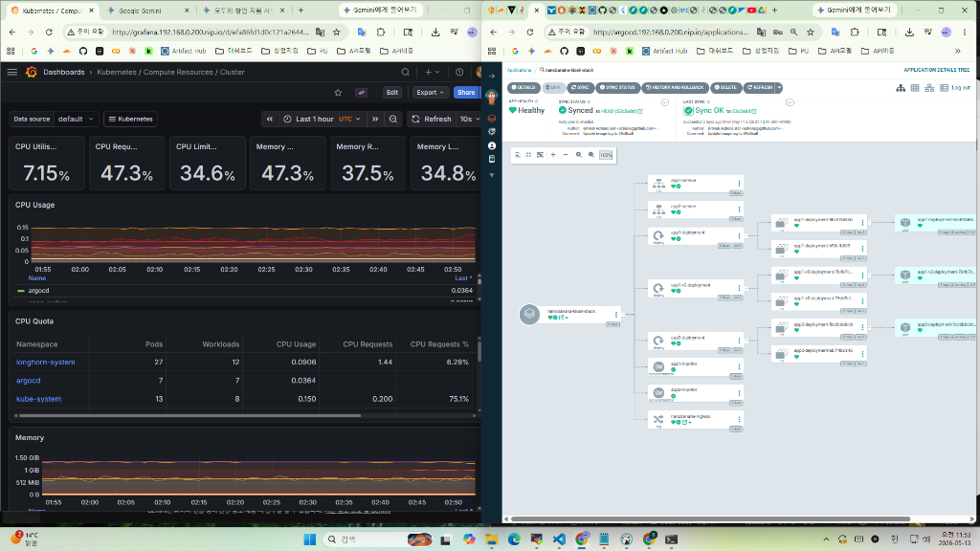Open Grafana help question-mark icon
Image resolution: width=980 pixels, height=551 pixels.
459,72
